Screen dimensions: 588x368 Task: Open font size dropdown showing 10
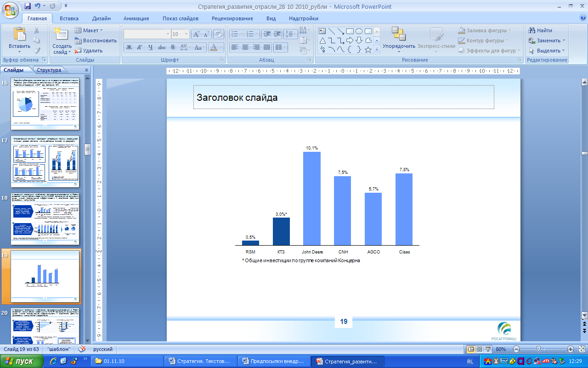tap(186, 34)
